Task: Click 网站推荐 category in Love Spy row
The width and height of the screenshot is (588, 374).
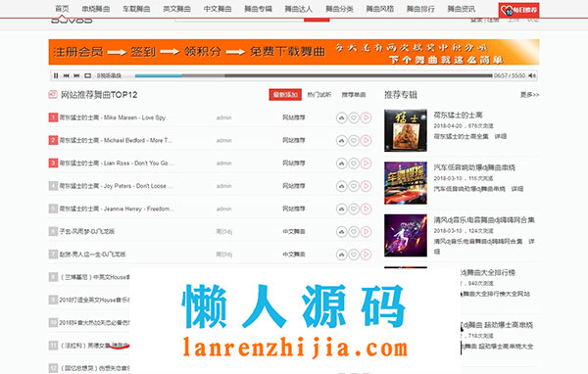Action: 294,117
